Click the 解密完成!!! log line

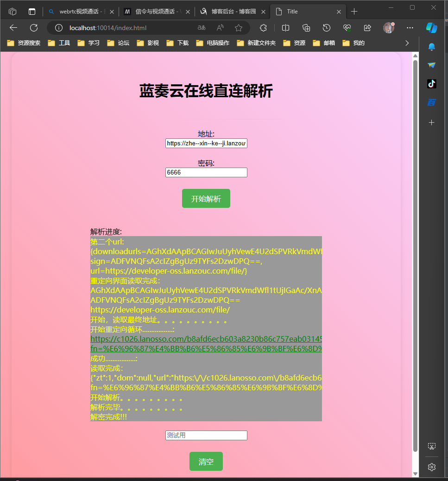click(109, 417)
